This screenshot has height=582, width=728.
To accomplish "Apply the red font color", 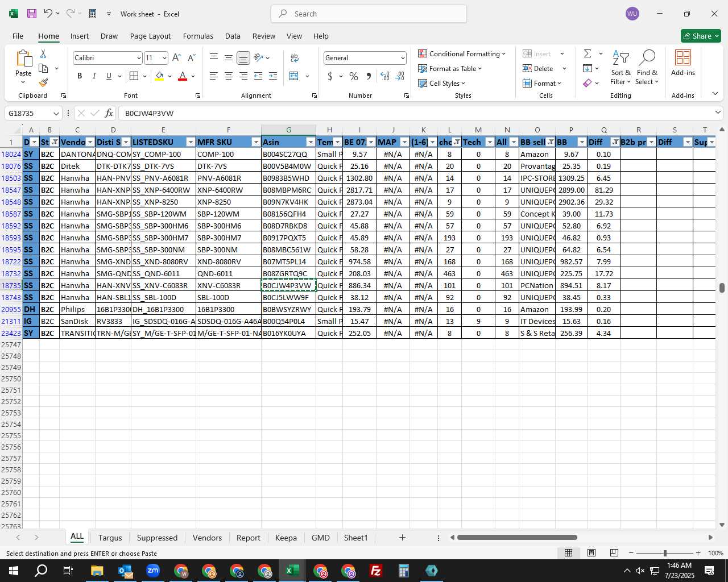I will coord(183,76).
